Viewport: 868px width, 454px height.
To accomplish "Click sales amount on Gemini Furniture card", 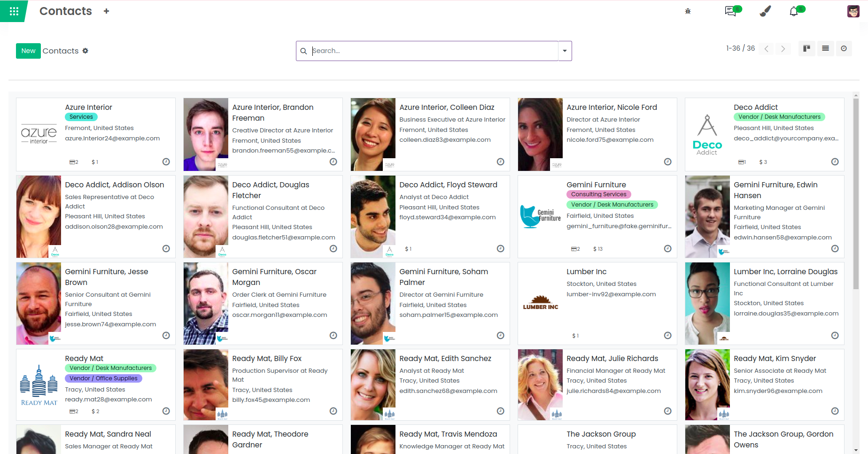I will click(598, 249).
